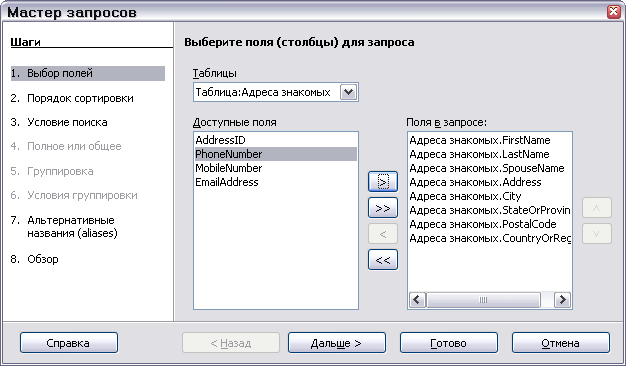Screen dimensions: 626x366
Task: Remove all fields with the << button
Action: click(x=383, y=260)
